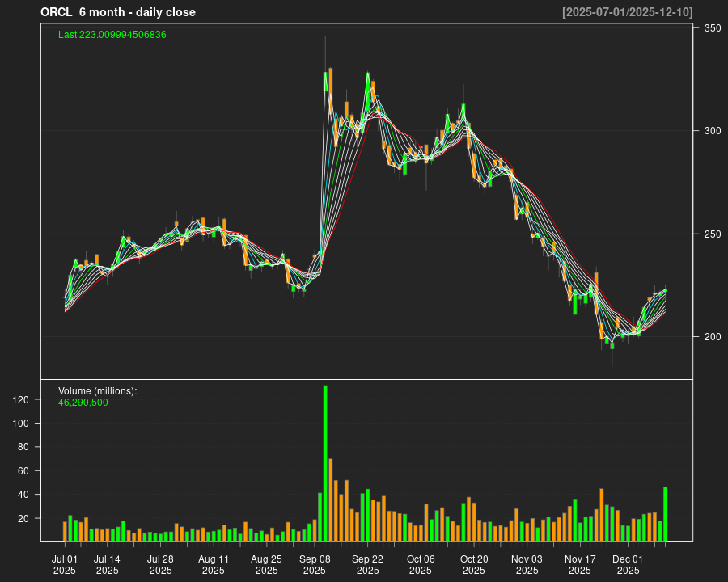The image size is (728, 582).
Task: Click the 200 price axis label
Action: [712, 337]
